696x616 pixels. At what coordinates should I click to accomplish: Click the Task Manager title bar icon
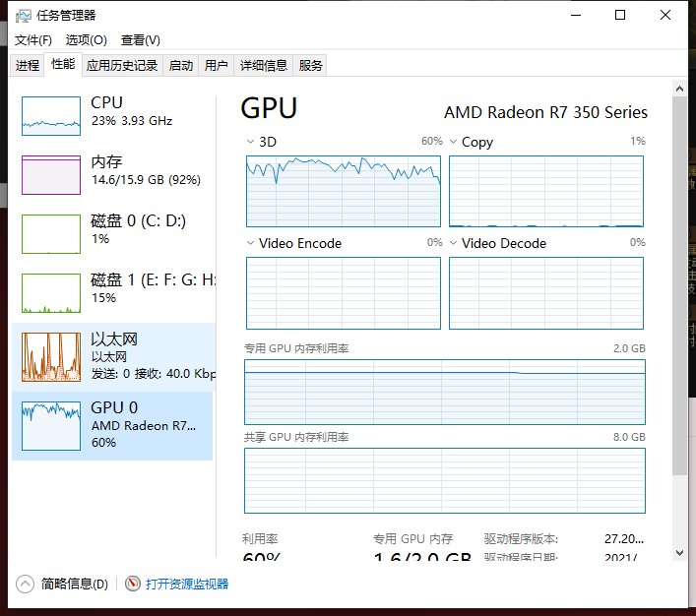23,16
